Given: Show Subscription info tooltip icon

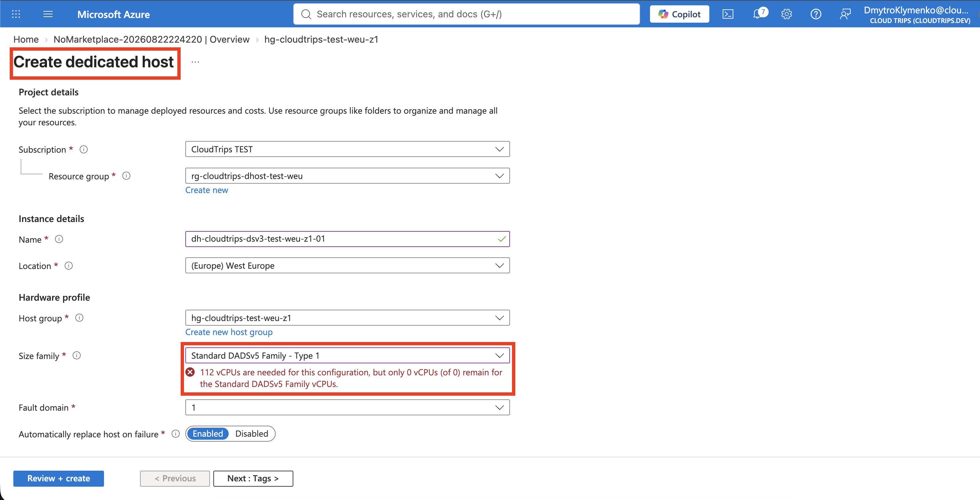Looking at the screenshot, I should click(84, 150).
